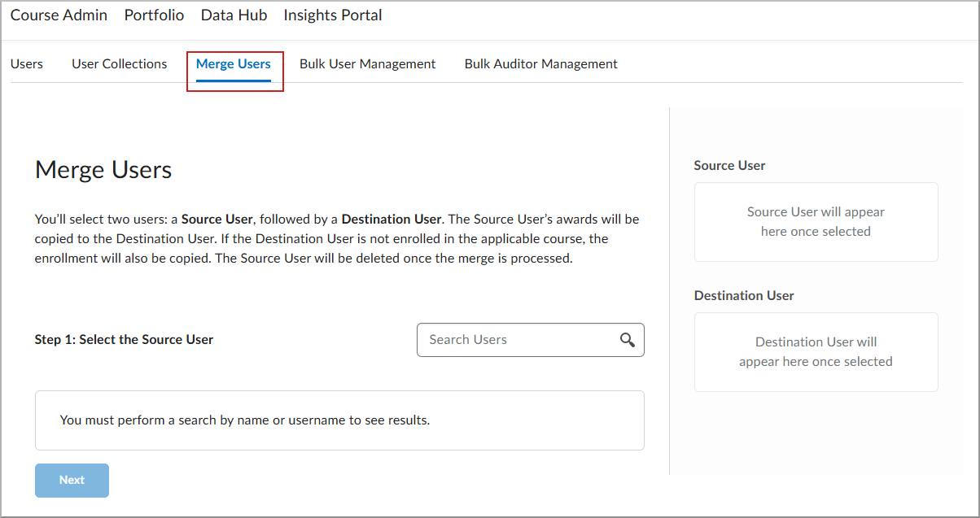Switch to Bulk User Management
The height and width of the screenshot is (518, 980).
tap(367, 63)
